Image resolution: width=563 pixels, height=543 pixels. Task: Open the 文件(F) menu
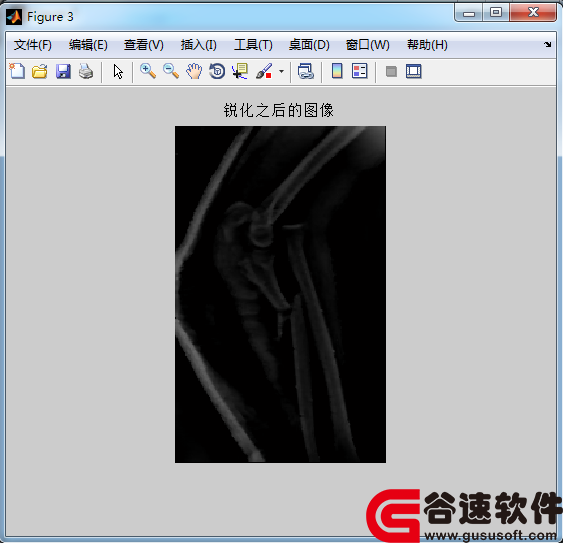33,45
